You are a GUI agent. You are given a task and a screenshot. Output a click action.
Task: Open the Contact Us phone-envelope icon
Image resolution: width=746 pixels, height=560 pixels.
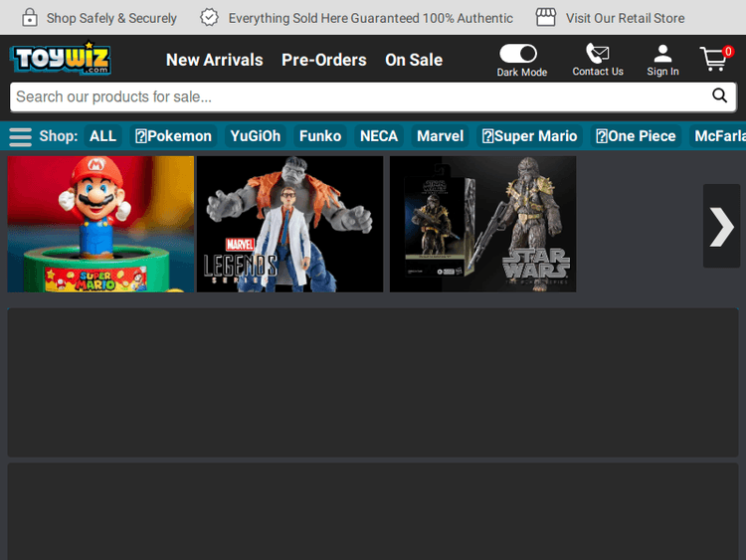[x=598, y=54]
